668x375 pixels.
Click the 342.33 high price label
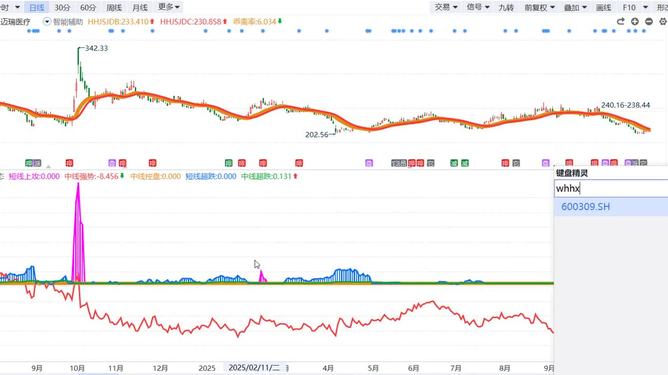click(x=96, y=48)
